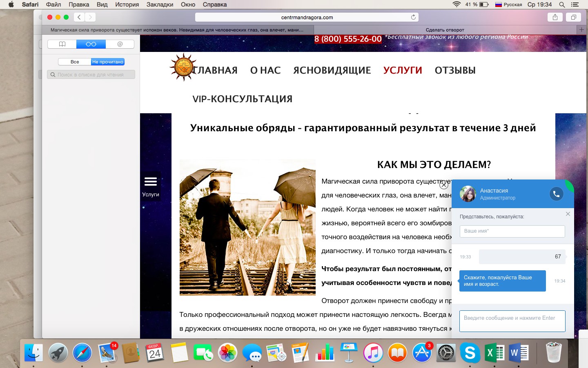Open Notification Center from the menu bar
The image size is (588, 368).
[575, 4]
